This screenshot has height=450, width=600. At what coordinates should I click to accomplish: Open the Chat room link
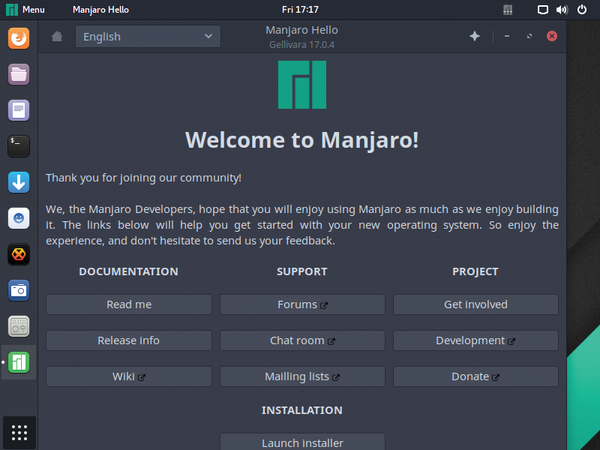coord(302,340)
